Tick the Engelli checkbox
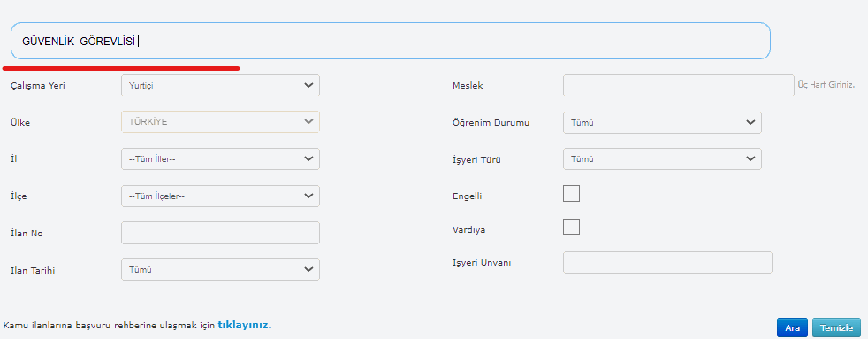The height and width of the screenshot is (339, 868). [x=571, y=193]
